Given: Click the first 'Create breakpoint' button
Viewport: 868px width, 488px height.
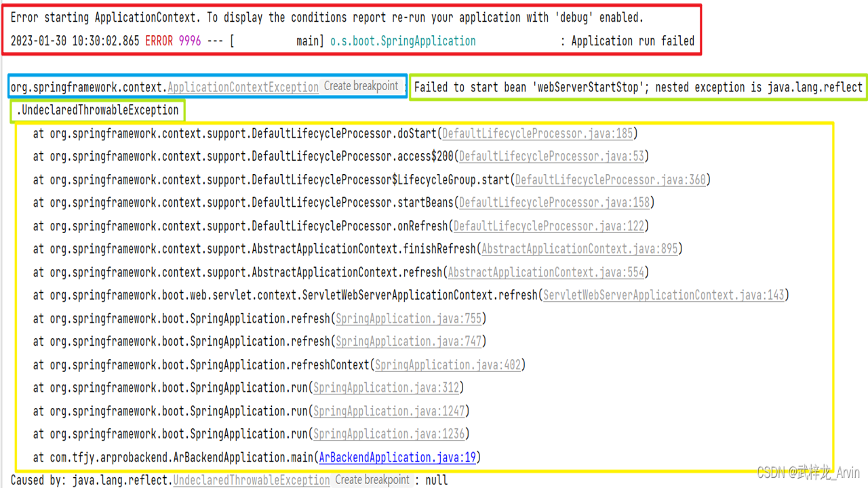Looking at the screenshot, I should [x=361, y=86].
